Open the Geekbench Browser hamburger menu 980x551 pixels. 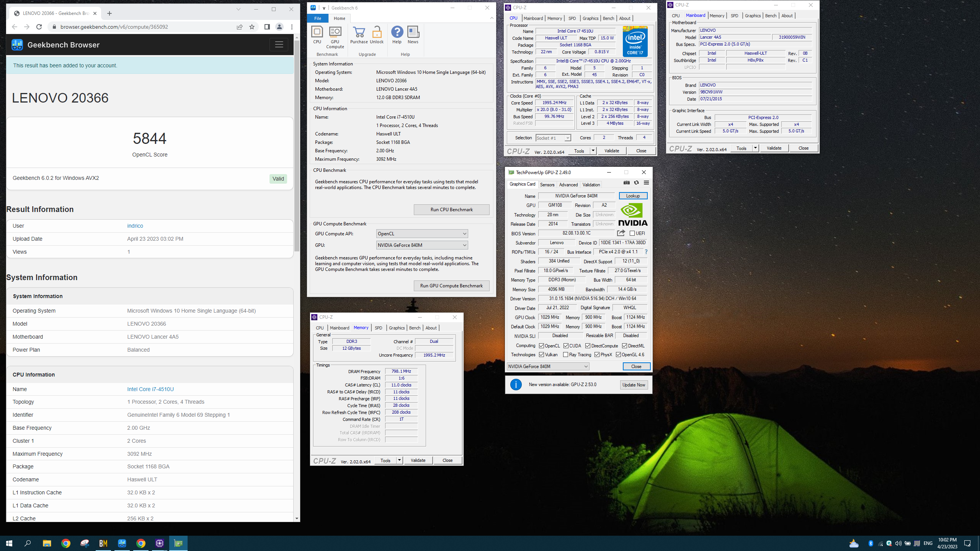pos(279,45)
